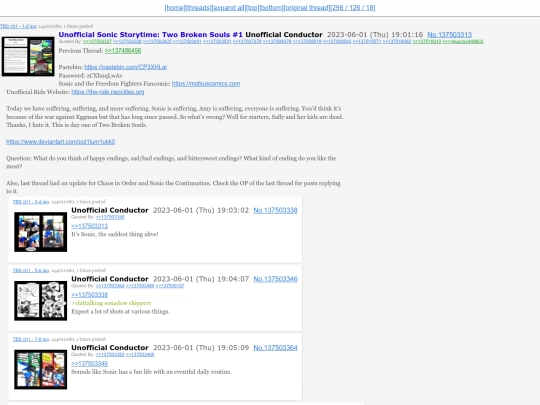The width and height of the screenshot is (540, 405).
Task: Click last Quoted By link in opening post
Action: (463, 42)
